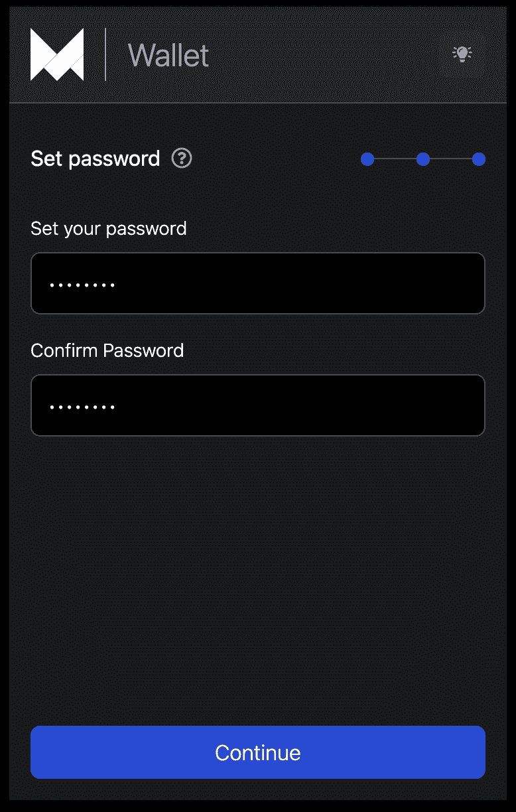Click the blank area above the Continue button
Viewport: 516px width, 812px height.
257,584
